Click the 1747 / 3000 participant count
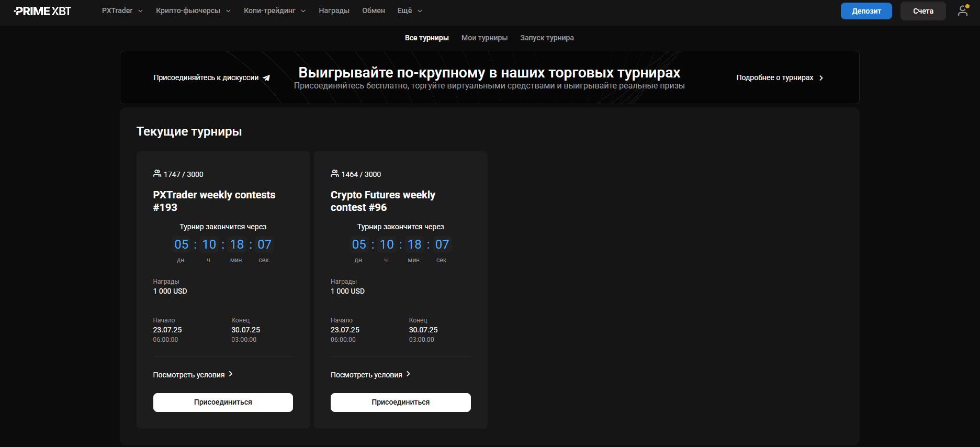 pos(184,174)
